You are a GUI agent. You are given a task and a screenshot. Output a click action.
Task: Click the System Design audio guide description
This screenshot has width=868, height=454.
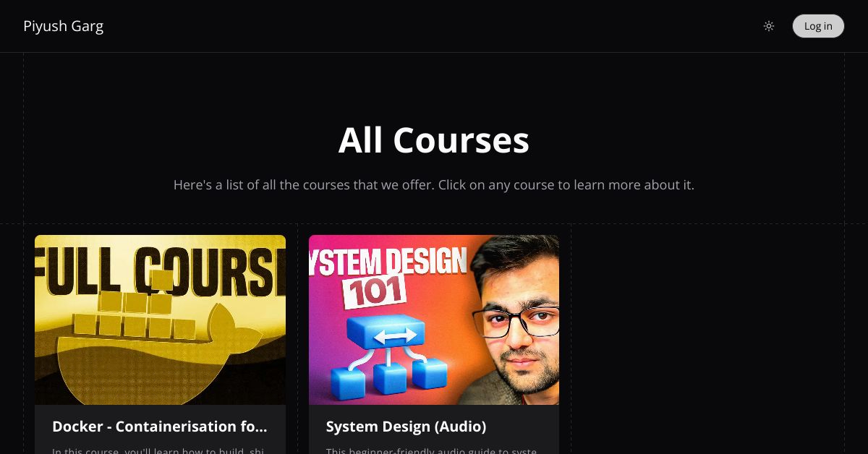click(x=432, y=450)
